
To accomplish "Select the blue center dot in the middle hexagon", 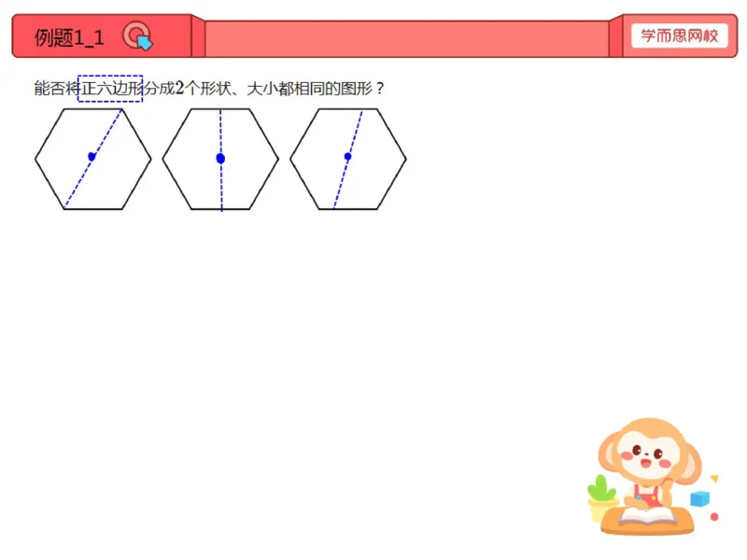I will 220,158.
